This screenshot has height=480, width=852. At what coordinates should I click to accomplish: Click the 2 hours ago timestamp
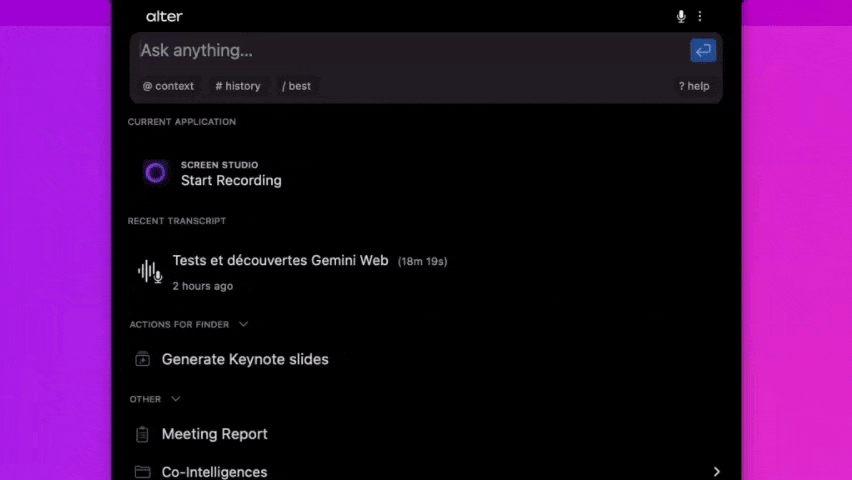[203, 286]
